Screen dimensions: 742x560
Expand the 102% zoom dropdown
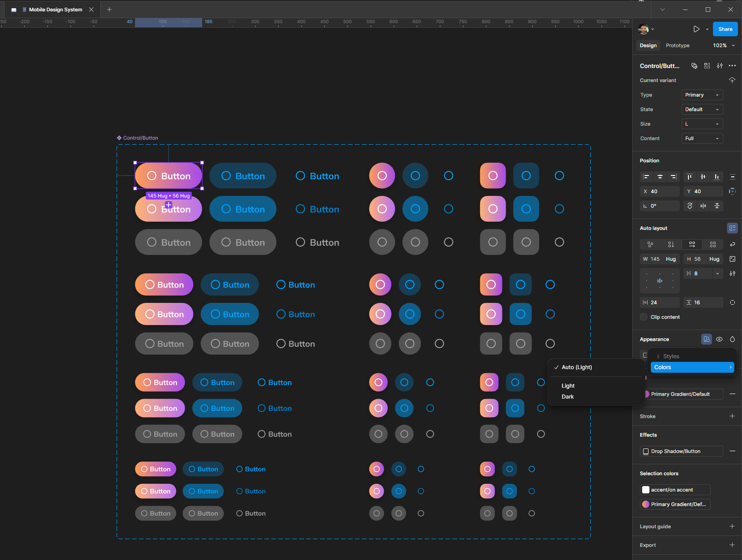pyautogui.click(x=724, y=45)
